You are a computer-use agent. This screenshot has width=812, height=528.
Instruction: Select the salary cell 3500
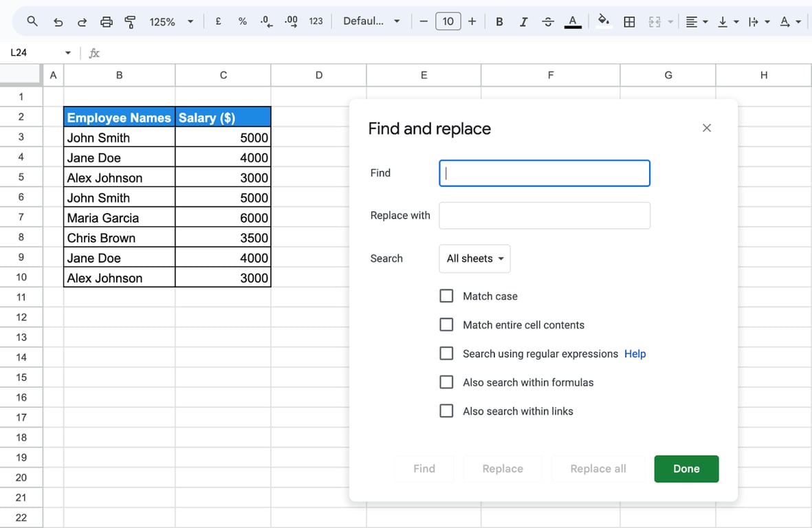point(223,238)
